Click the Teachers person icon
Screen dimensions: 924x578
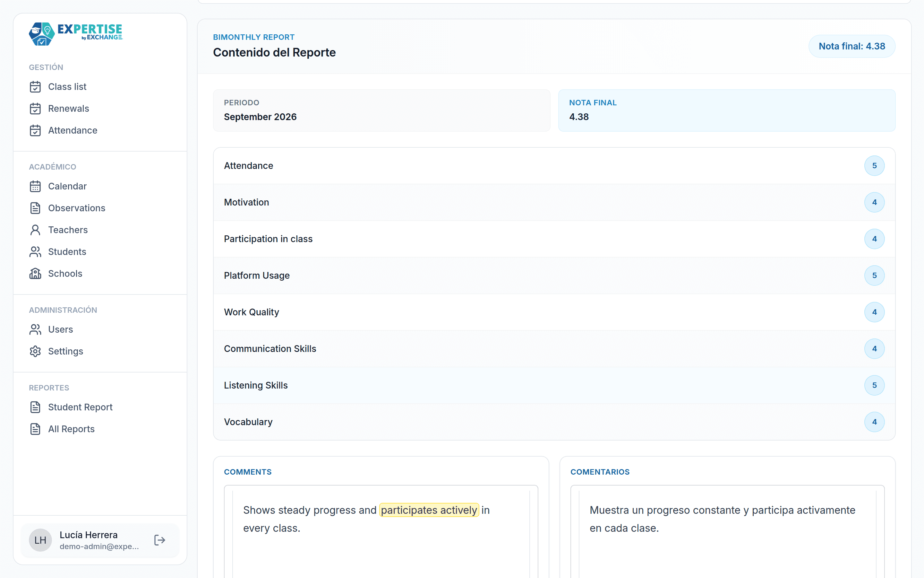(35, 230)
